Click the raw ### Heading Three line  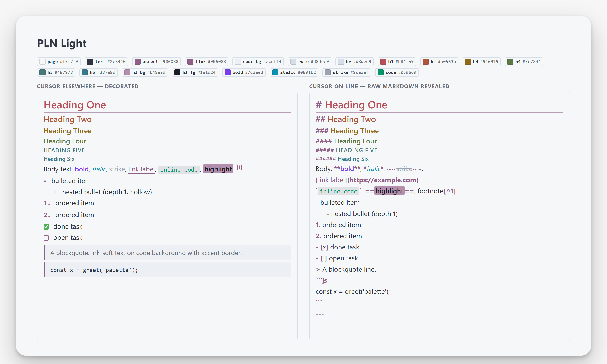[347, 131]
